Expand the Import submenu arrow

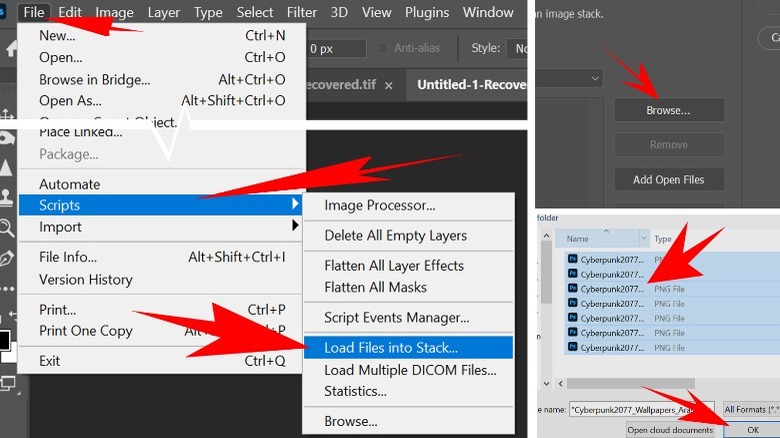coord(295,225)
